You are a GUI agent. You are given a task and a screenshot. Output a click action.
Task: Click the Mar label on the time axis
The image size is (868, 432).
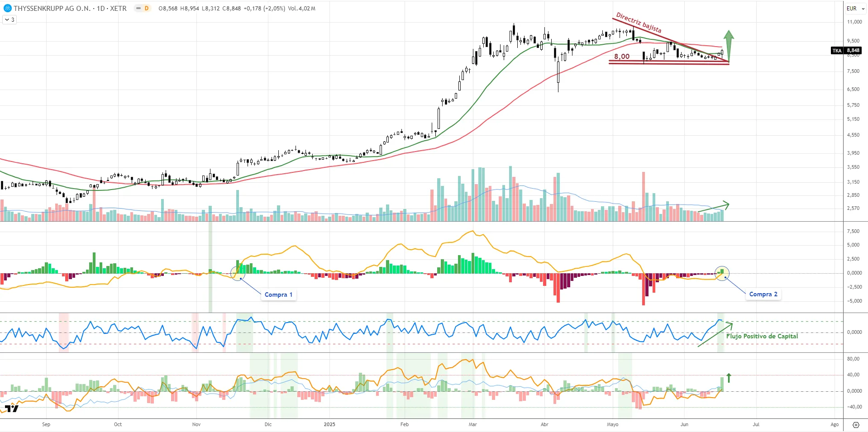pos(472,424)
